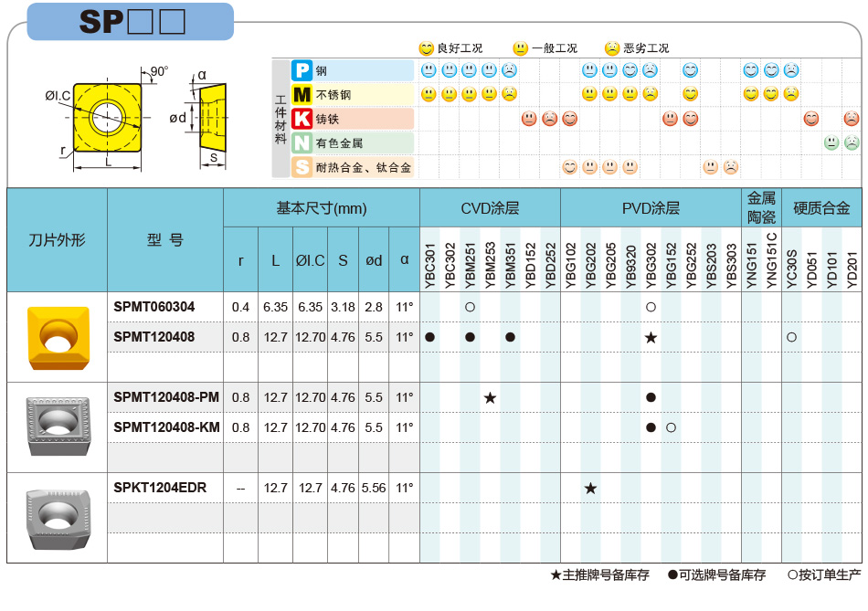Click the YD201 grade column header
Image resolution: width=868 pixels, height=611 pixels.
852,269
